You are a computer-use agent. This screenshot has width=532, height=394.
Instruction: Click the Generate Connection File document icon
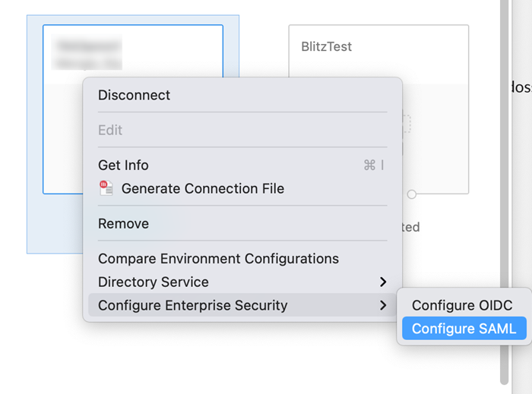(106, 188)
